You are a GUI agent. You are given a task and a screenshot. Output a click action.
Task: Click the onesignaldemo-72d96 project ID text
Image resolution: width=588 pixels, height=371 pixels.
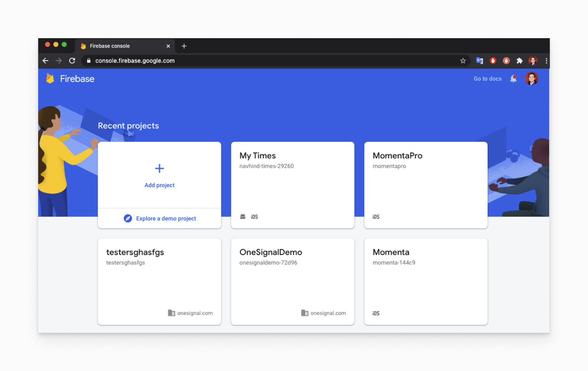tap(268, 263)
